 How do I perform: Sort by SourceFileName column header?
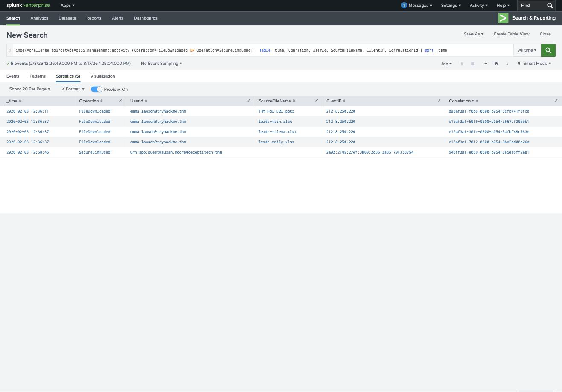[x=277, y=101]
